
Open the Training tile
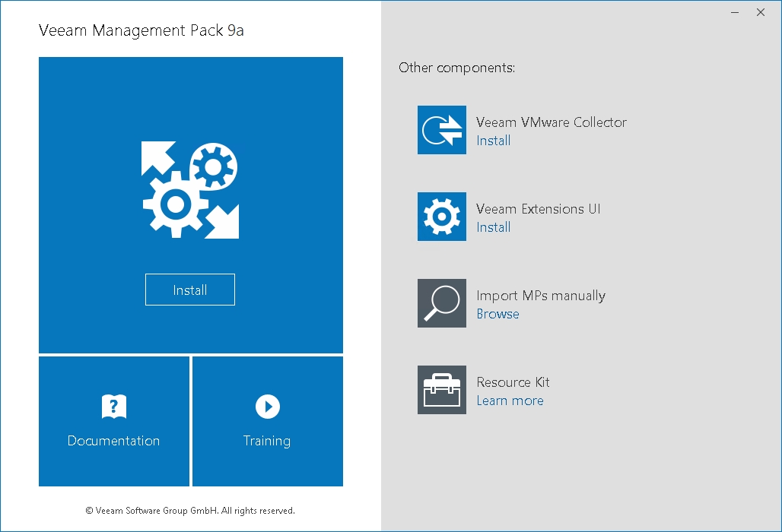[x=268, y=421]
